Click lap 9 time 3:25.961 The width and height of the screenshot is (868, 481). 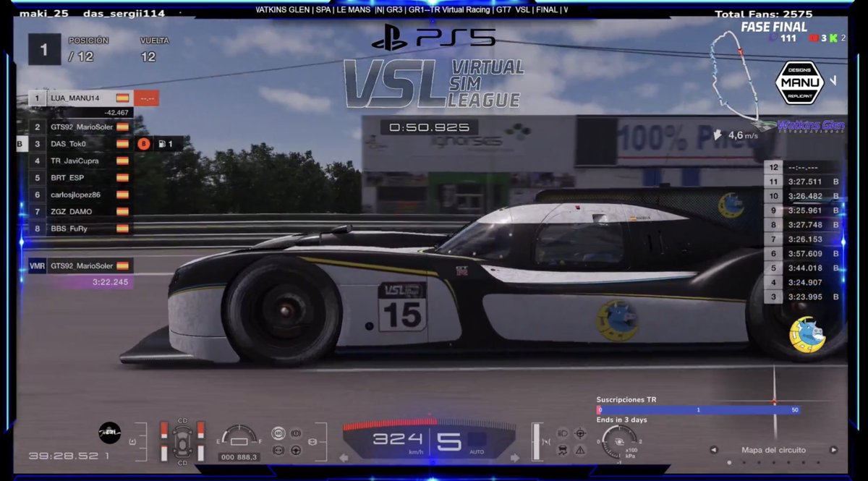point(804,210)
